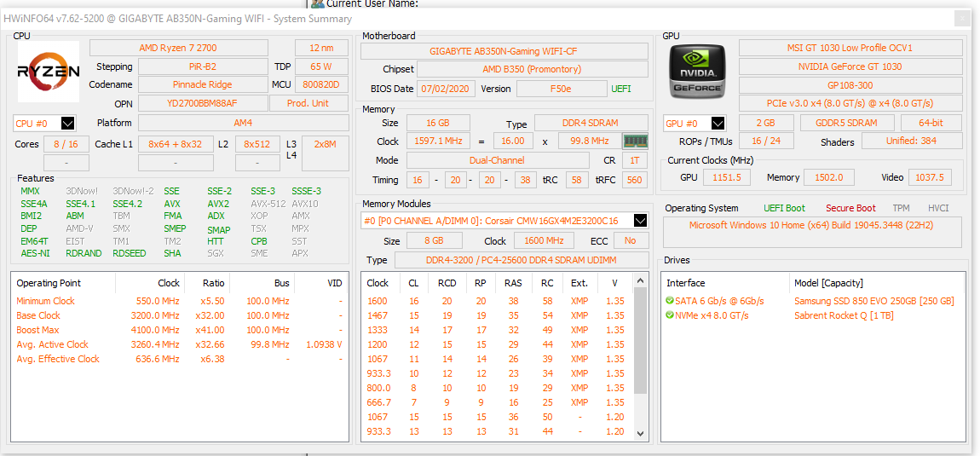The image size is (980, 456).
Task: Select the Boost Max operating point row
Action: (x=180, y=330)
